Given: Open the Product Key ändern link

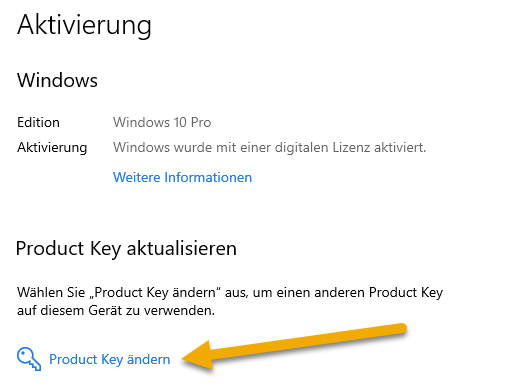Looking at the screenshot, I should 110,360.
